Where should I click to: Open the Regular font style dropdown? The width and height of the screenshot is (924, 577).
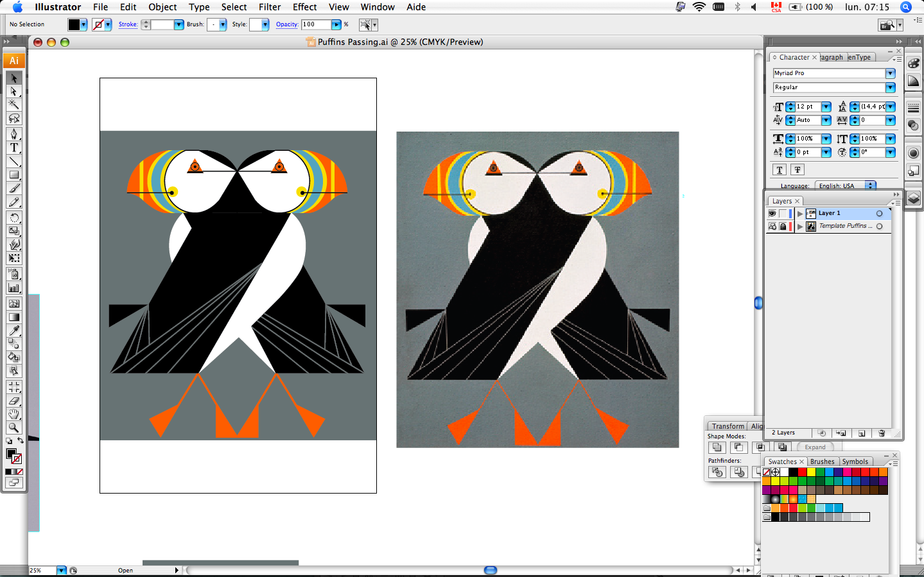tap(891, 87)
